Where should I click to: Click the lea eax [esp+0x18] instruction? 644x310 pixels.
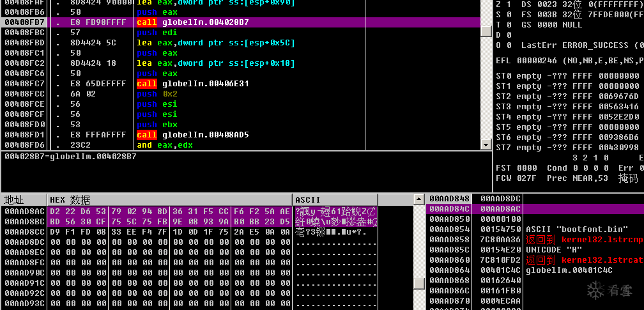(x=216, y=63)
